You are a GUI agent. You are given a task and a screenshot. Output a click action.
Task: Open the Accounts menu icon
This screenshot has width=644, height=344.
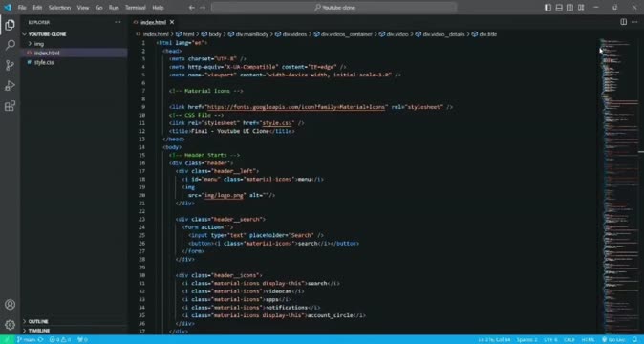point(10,305)
